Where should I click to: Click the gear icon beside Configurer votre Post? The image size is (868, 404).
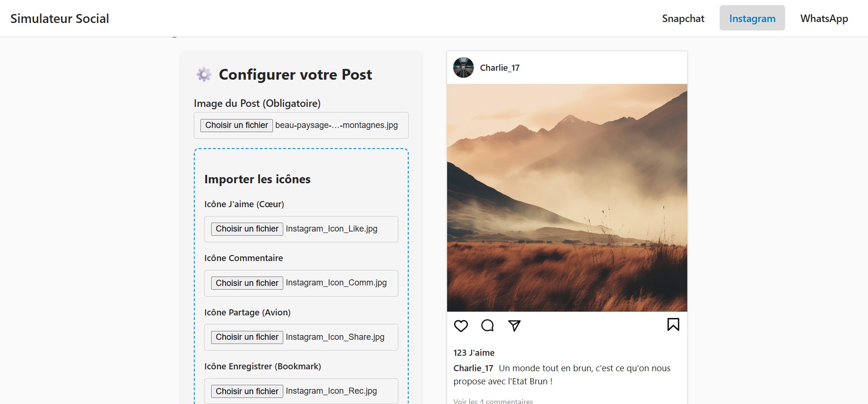pos(204,75)
